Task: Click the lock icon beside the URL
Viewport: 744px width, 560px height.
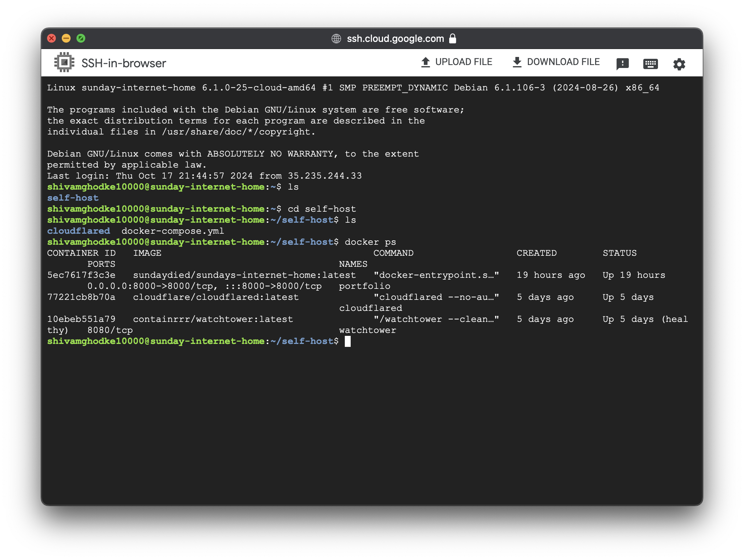Action: [x=453, y=38]
